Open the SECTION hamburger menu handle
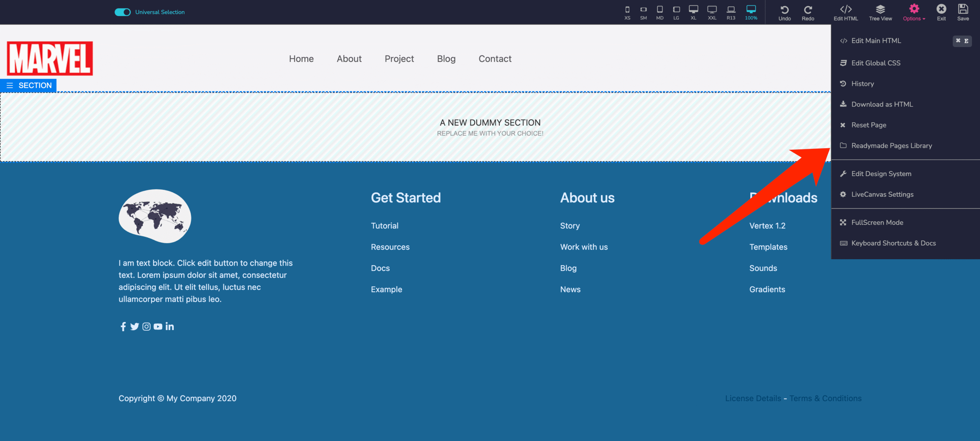Viewport: 980px width, 441px height. pyautogui.click(x=10, y=85)
